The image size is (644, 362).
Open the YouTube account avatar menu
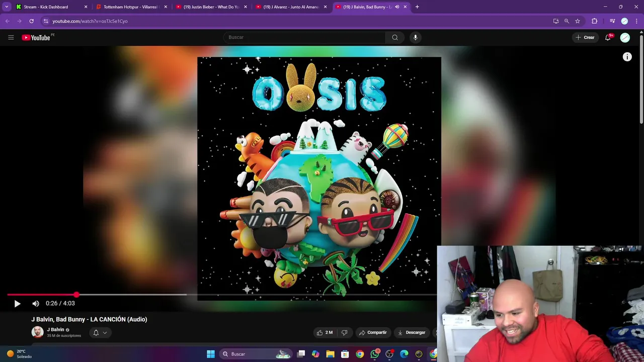pos(625,37)
